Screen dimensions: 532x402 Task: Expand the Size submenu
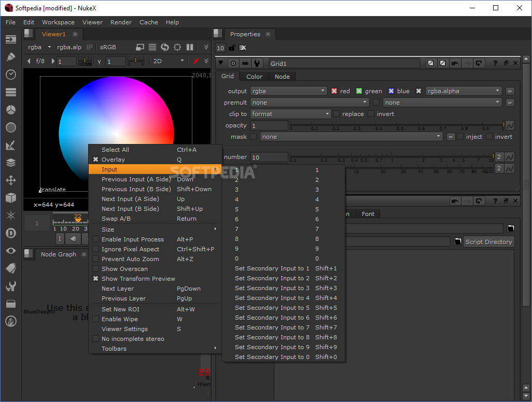[x=155, y=229]
